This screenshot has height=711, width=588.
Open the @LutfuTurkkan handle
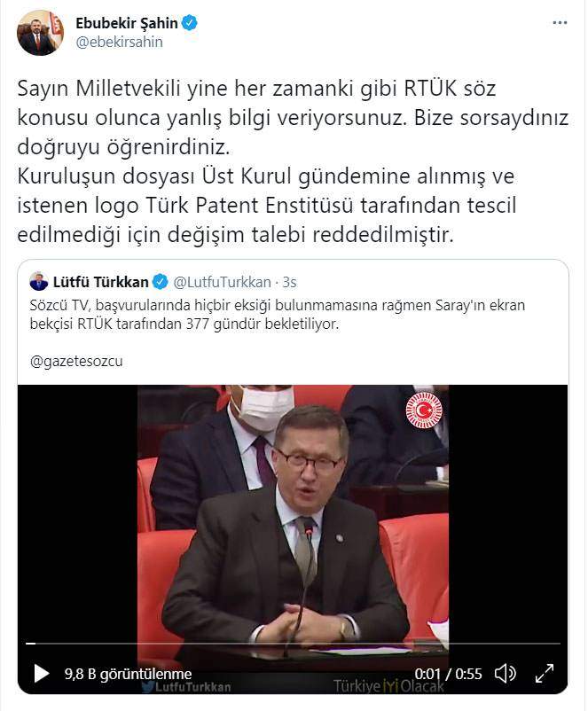coord(223,282)
